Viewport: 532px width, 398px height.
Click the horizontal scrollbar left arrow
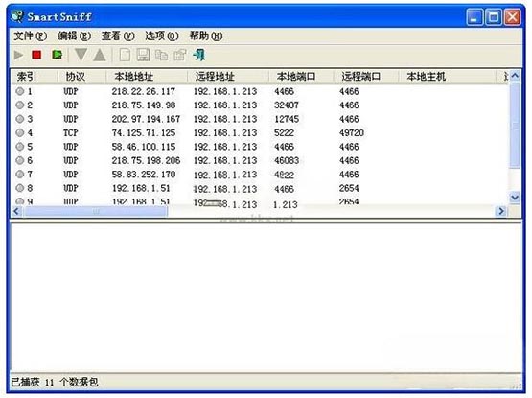click(16, 211)
